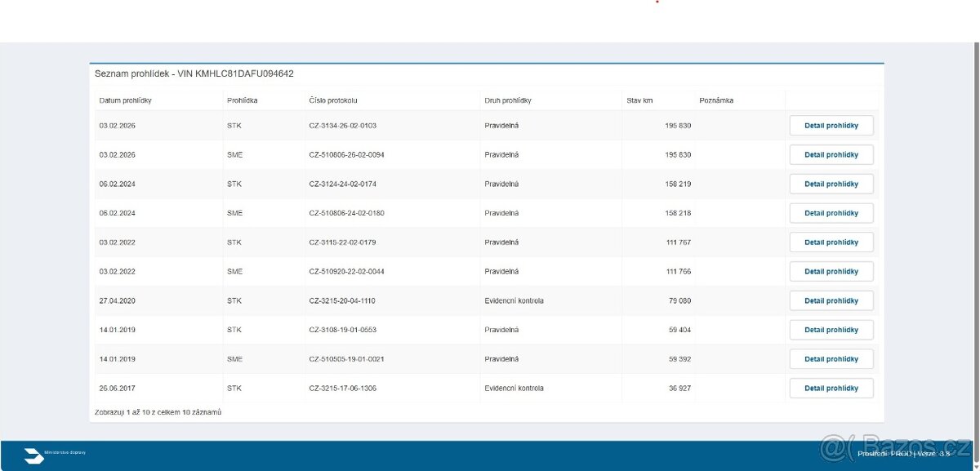Click mileage value 79 080
The image size is (980, 471).
click(679, 300)
